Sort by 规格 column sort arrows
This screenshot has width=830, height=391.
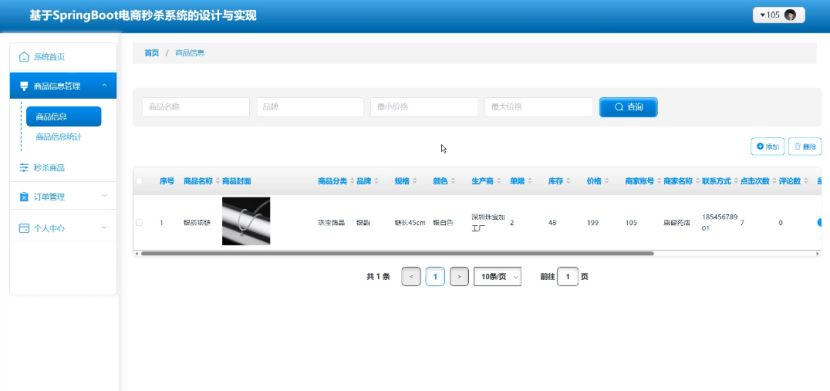point(414,181)
